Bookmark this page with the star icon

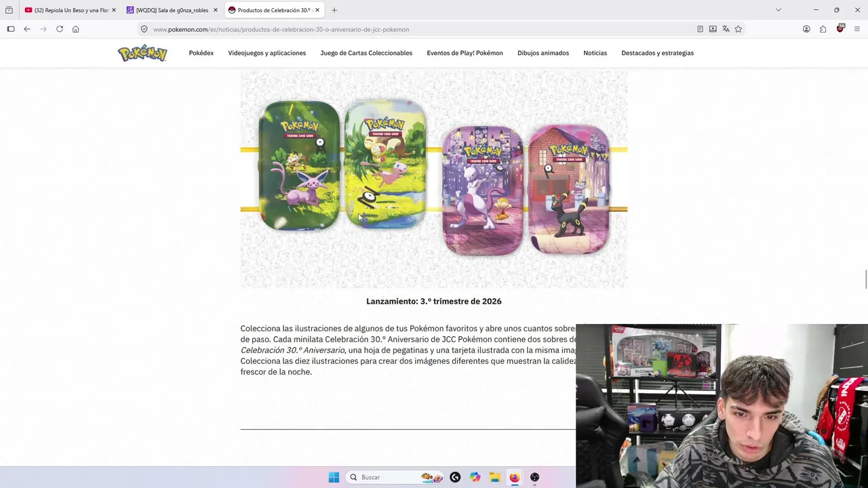click(738, 29)
